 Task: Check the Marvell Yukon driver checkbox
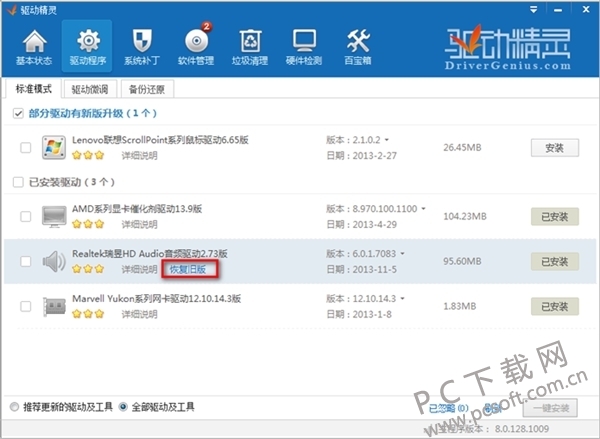click(x=26, y=306)
